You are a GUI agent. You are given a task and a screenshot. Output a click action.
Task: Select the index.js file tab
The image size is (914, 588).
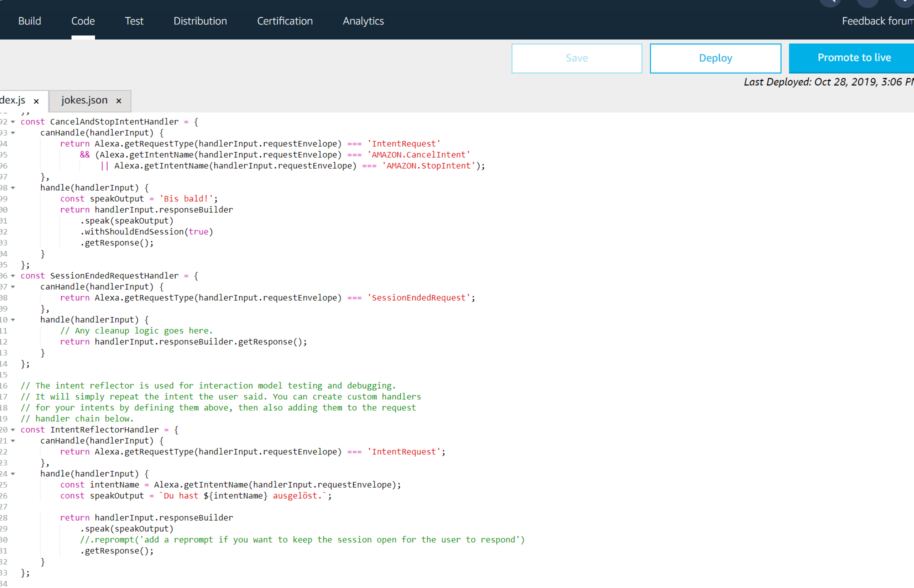[x=12, y=100]
